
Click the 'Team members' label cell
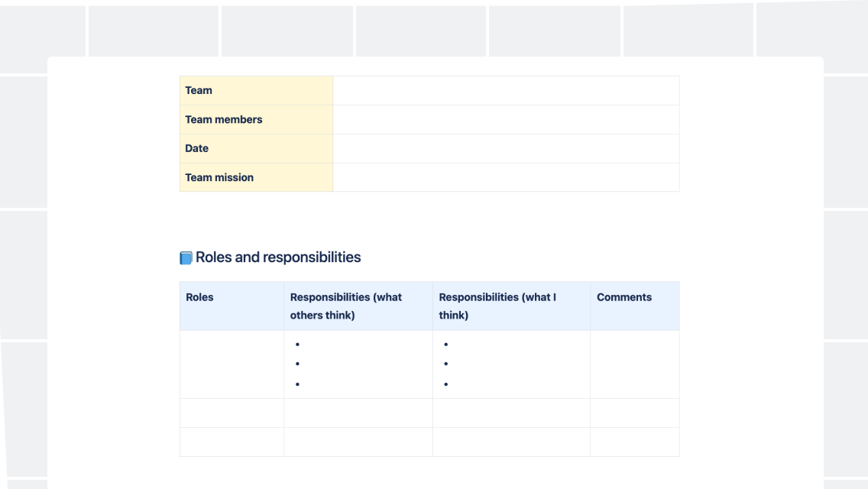pos(256,120)
